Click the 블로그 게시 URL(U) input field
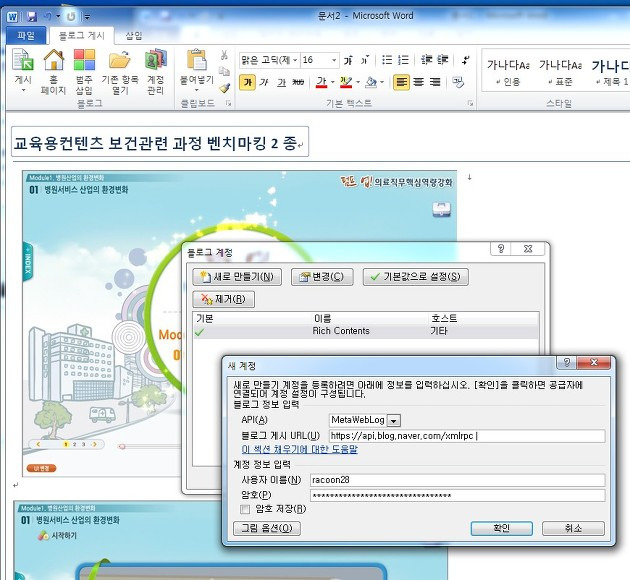The width and height of the screenshot is (630, 580). pyautogui.click(x=467, y=436)
